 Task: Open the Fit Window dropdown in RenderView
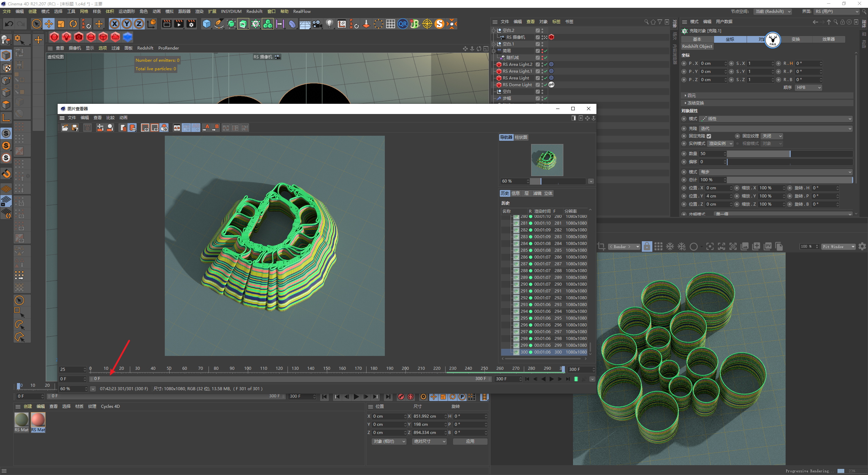838,247
